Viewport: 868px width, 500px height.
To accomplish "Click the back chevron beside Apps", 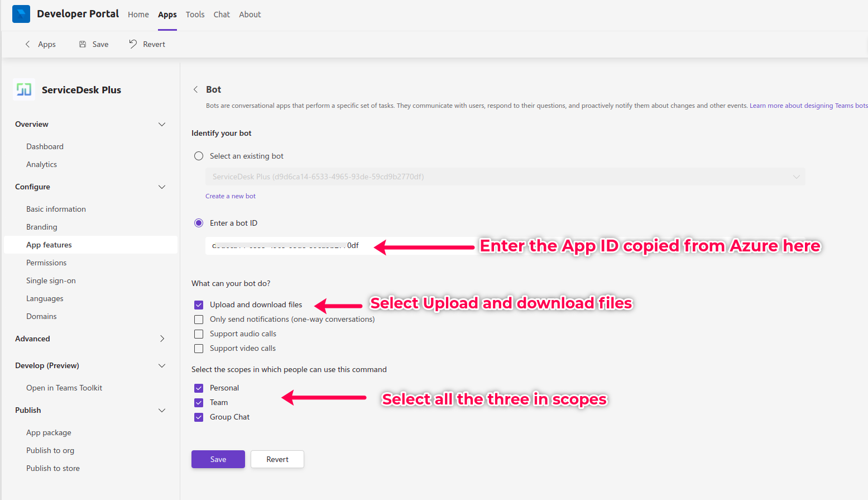I will coord(27,44).
